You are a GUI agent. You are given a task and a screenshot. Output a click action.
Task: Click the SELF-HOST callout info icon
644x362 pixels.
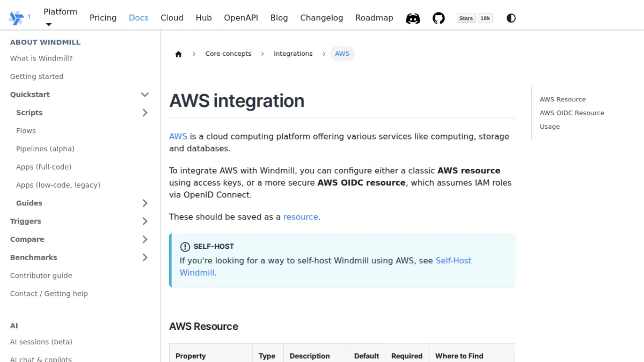(x=185, y=247)
